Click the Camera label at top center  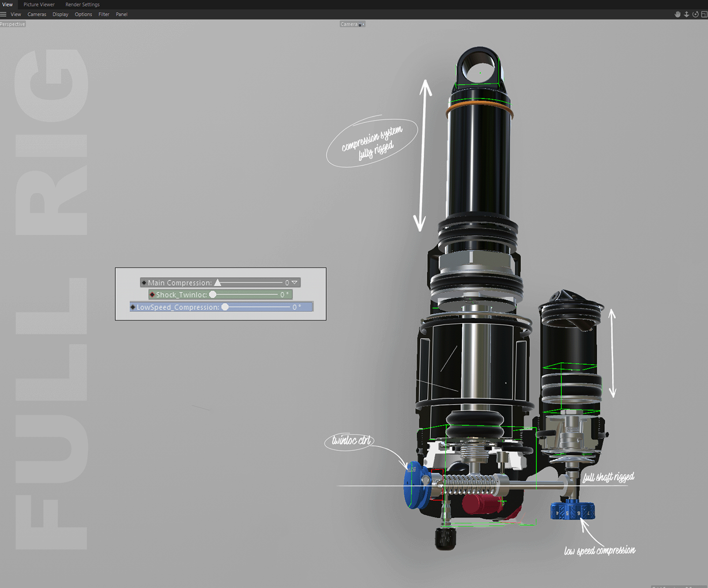point(349,24)
